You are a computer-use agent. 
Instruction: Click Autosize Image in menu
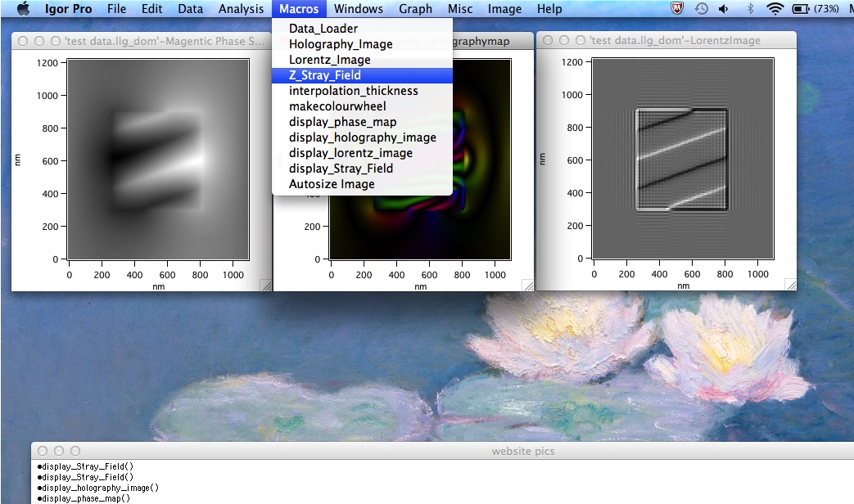(x=332, y=184)
